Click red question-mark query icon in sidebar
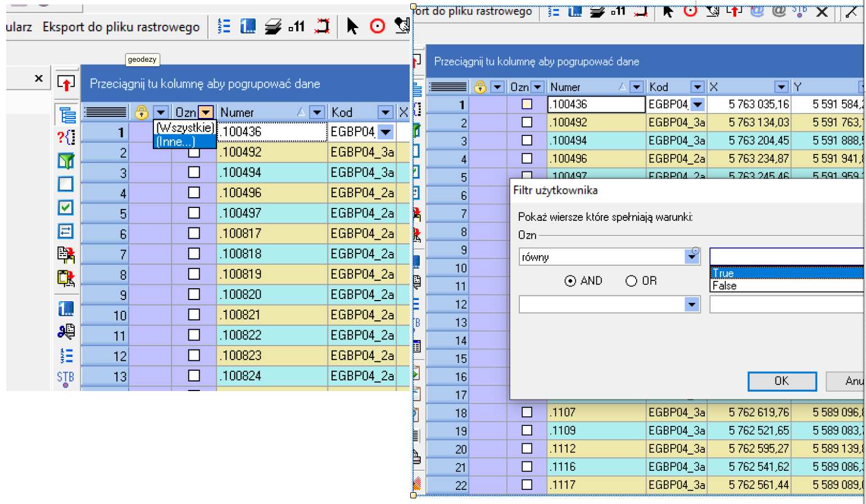The image size is (866, 504). click(x=66, y=137)
